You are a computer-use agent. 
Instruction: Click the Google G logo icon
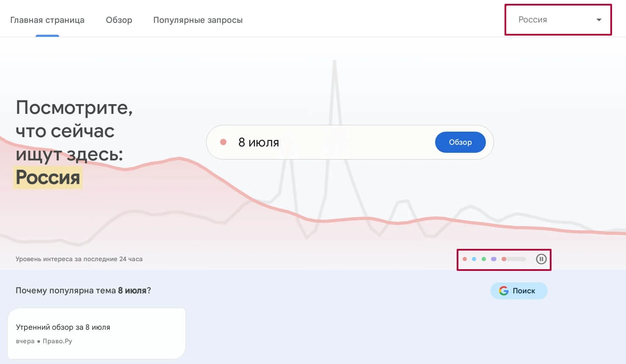tap(504, 291)
